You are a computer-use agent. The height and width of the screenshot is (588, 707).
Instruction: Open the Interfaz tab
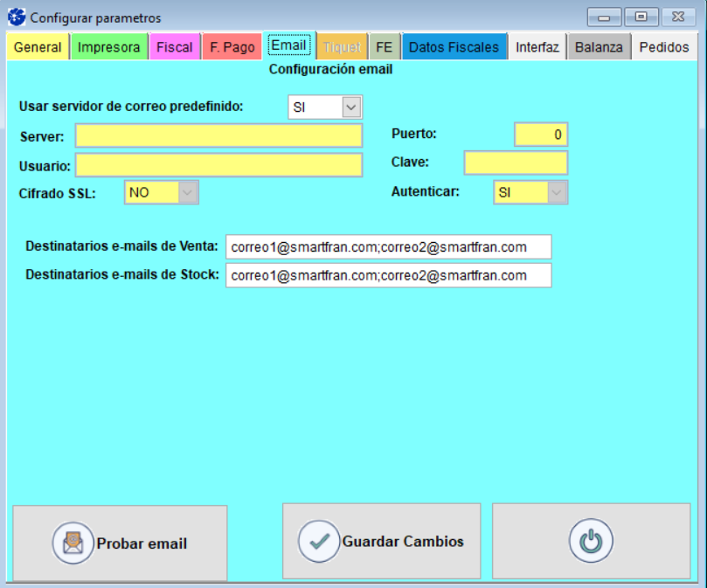537,47
